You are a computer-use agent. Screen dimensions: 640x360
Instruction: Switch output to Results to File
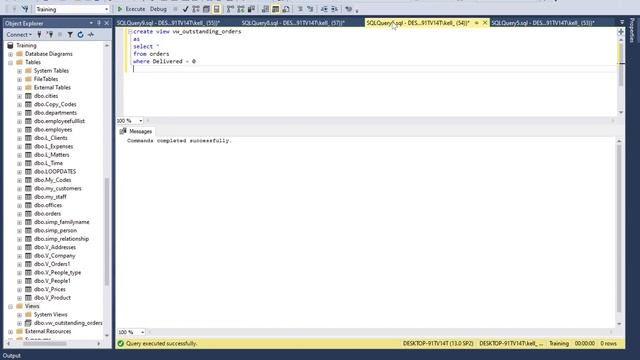(286, 9)
